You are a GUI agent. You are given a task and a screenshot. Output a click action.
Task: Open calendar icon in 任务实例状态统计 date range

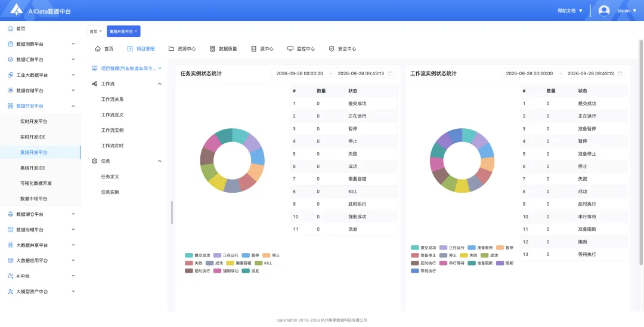click(x=390, y=73)
